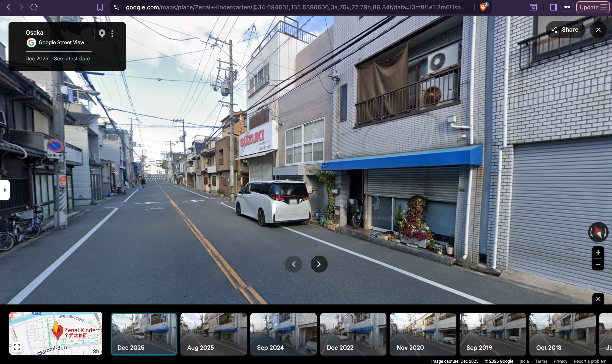Click the See latest date link

(x=72, y=59)
